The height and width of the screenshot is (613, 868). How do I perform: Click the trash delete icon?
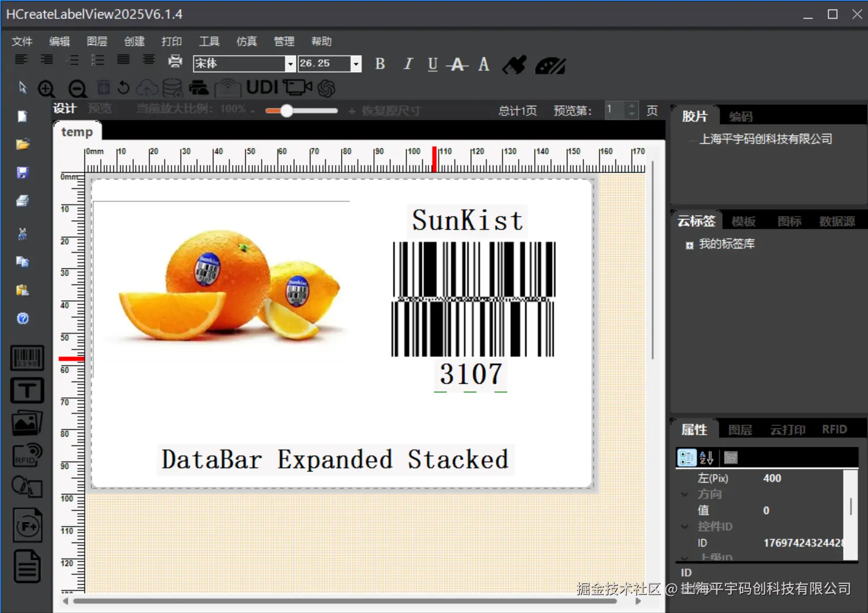[x=103, y=87]
